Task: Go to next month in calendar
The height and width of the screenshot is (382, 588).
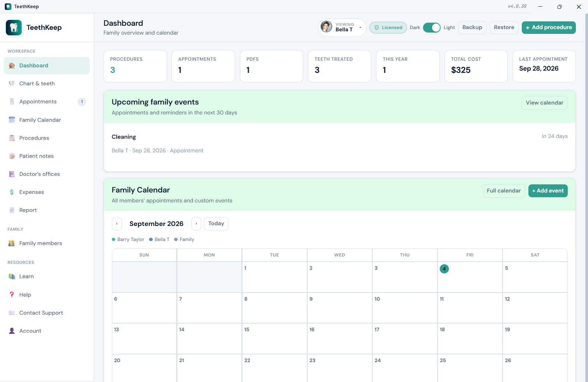Action: (x=196, y=224)
